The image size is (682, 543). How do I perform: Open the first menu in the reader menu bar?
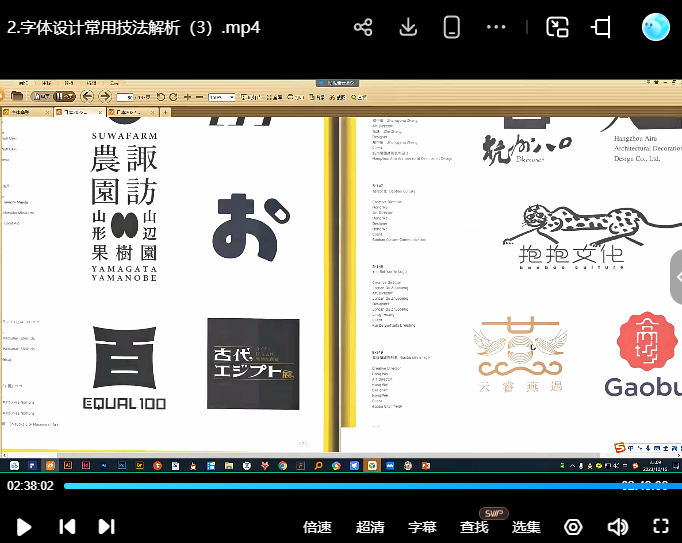pyautogui.click(x=23, y=83)
